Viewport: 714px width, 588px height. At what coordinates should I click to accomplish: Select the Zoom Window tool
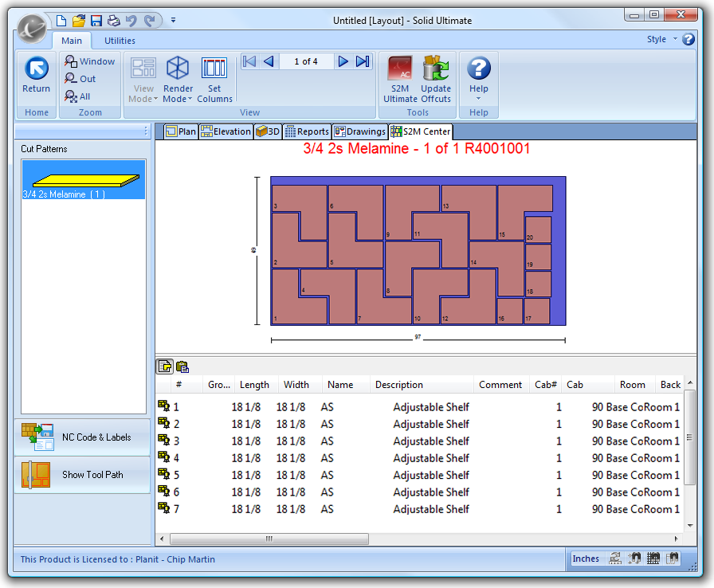[90, 61]
